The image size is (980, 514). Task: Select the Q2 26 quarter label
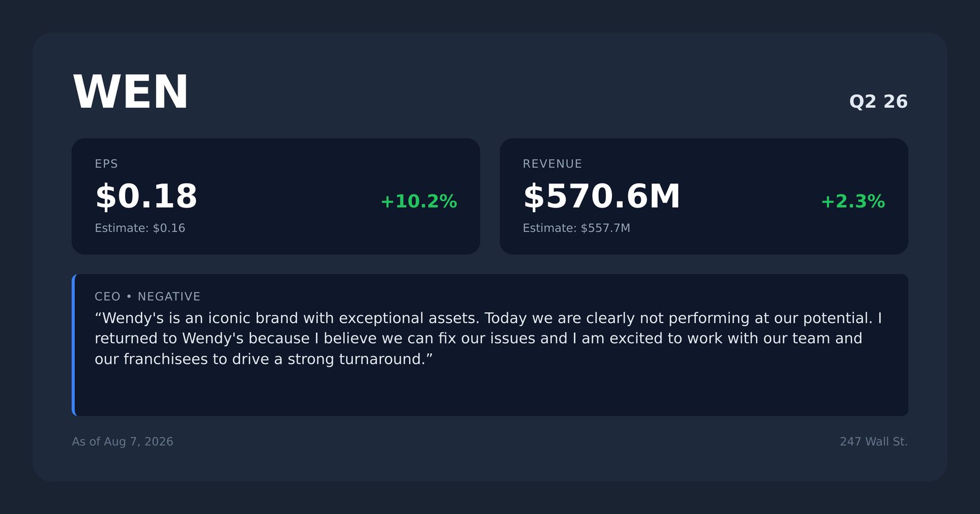(x=878, y=102)
